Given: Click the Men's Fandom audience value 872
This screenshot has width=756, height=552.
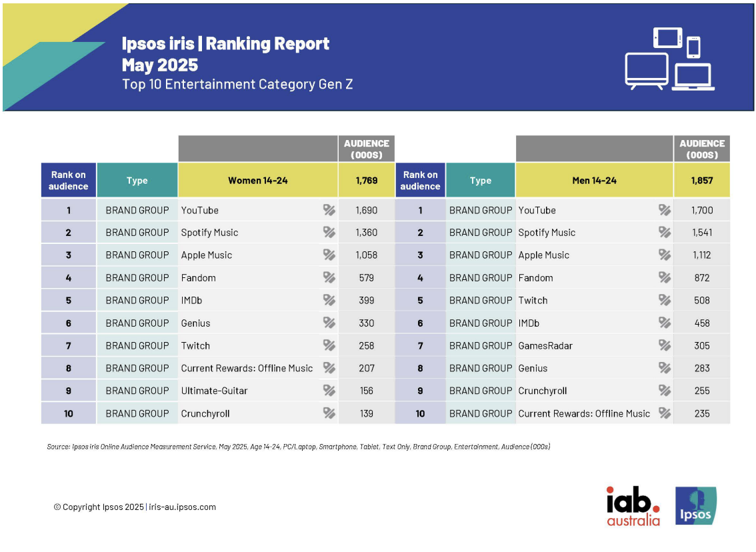Looking at the screenshot, I should 702,278.
